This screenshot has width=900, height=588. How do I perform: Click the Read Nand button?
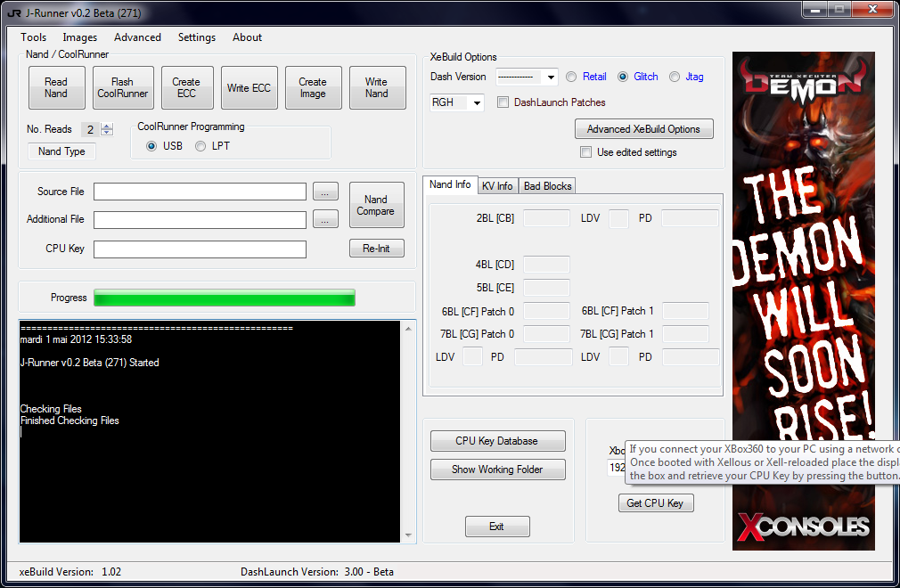click(x=56, y=88)
